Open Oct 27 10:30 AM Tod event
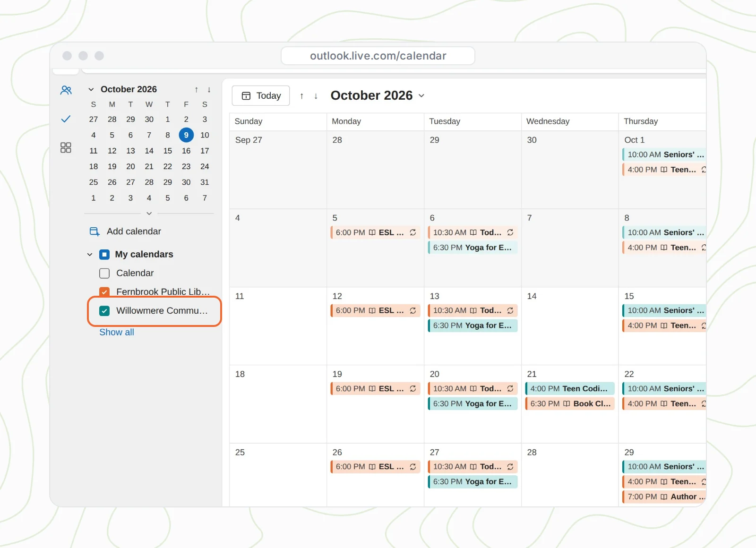756x548 pixels. pyautogui.click(x=472, y=467)
